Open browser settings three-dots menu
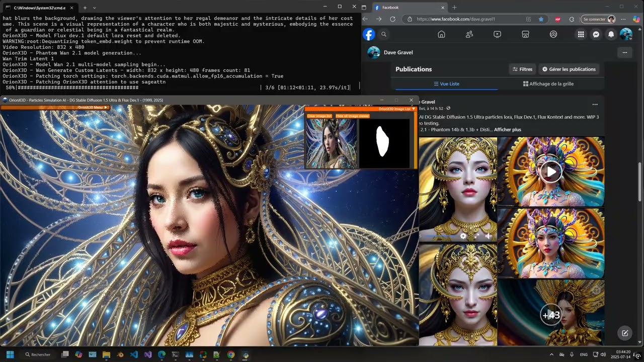Viewport: 644px width, 362px height. 624,19
